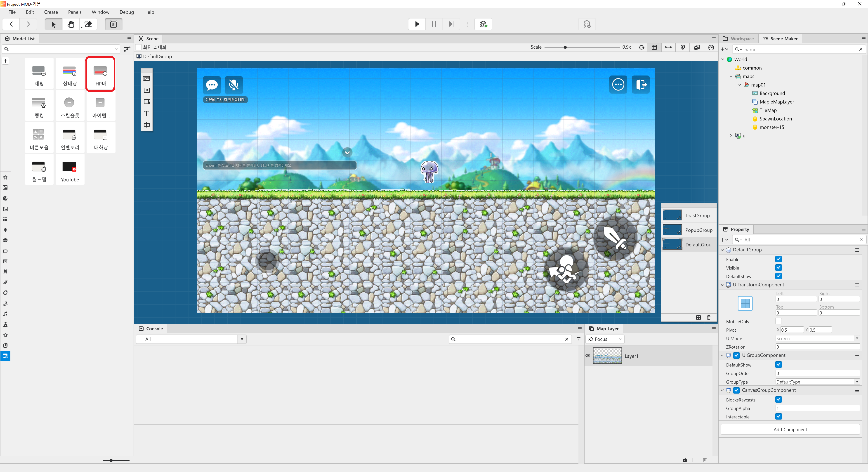Select PopupGroup in the group list

688,230
